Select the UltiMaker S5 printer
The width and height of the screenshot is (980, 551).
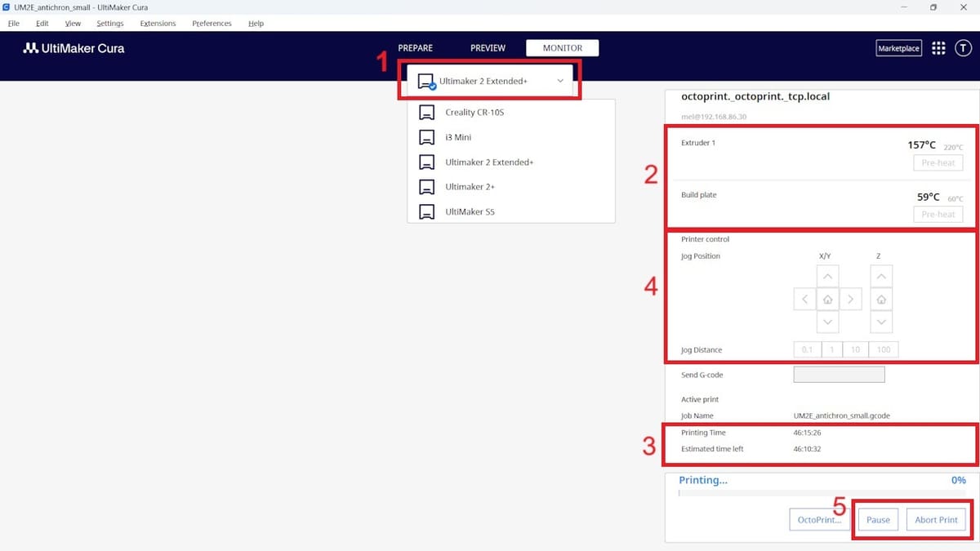511,211
